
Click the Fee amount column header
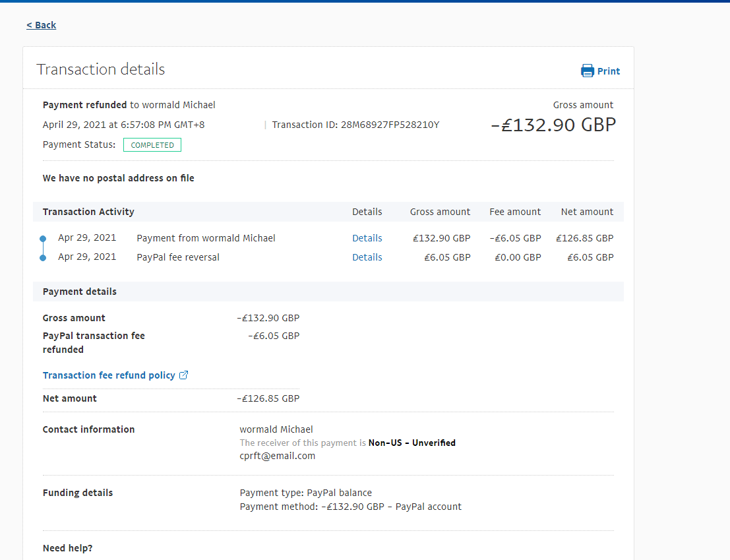[x=514, y=212]
